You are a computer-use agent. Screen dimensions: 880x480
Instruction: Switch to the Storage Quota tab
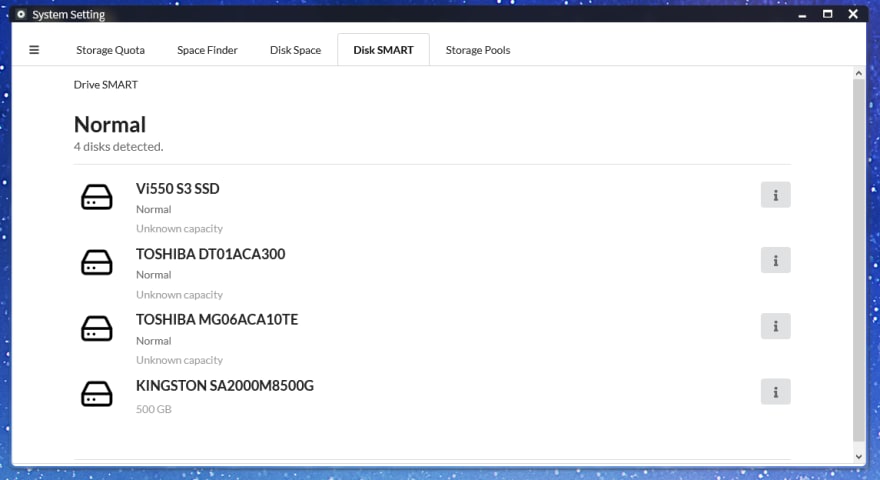point(111,50)
